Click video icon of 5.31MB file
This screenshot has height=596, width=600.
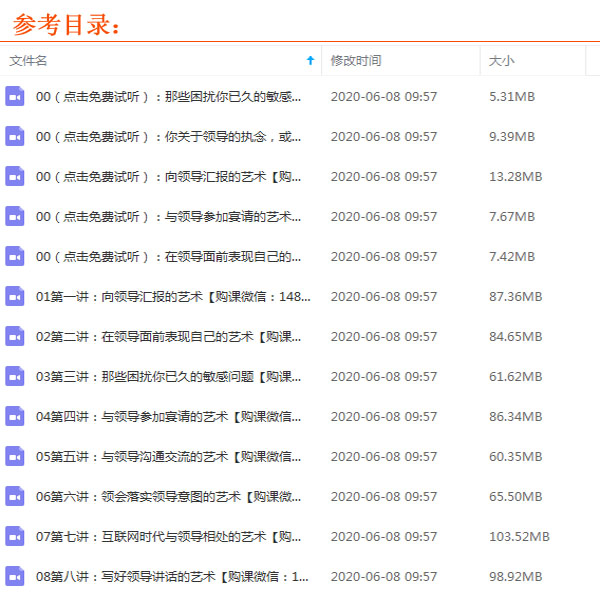14,96
